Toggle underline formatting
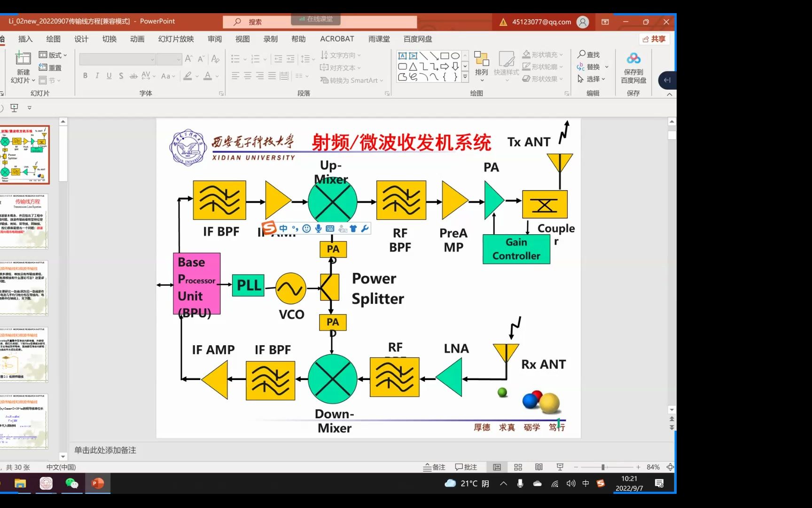The height and width of the screenshot is (508, 812). pos(109,75)
